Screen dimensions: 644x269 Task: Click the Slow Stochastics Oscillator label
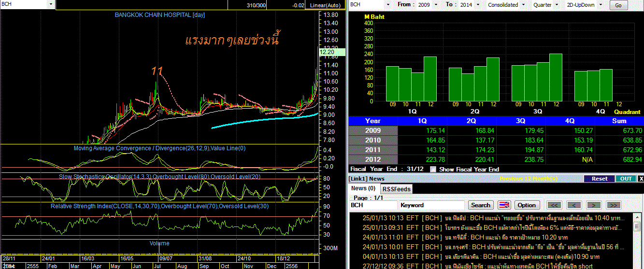coord(159,177)
